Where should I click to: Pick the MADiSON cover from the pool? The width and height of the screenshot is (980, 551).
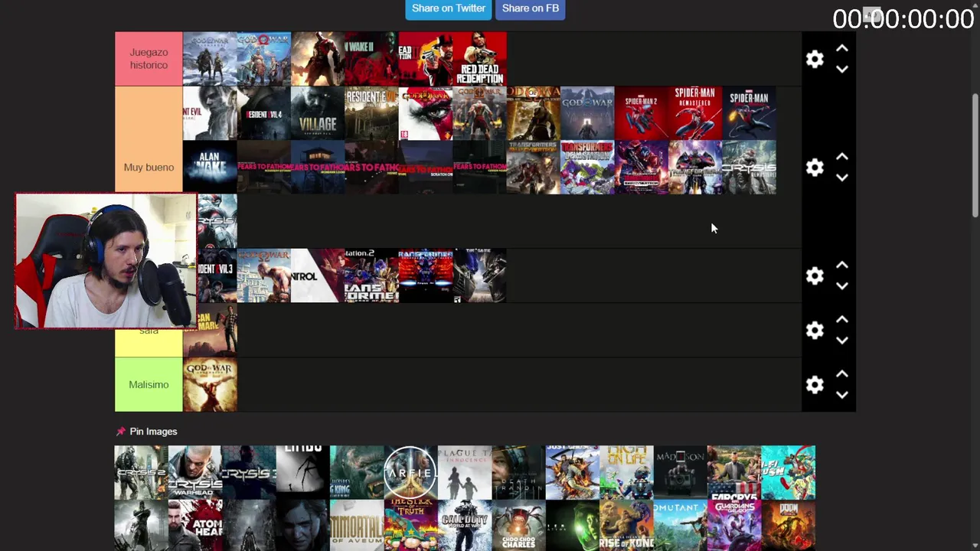coord(681,472)
